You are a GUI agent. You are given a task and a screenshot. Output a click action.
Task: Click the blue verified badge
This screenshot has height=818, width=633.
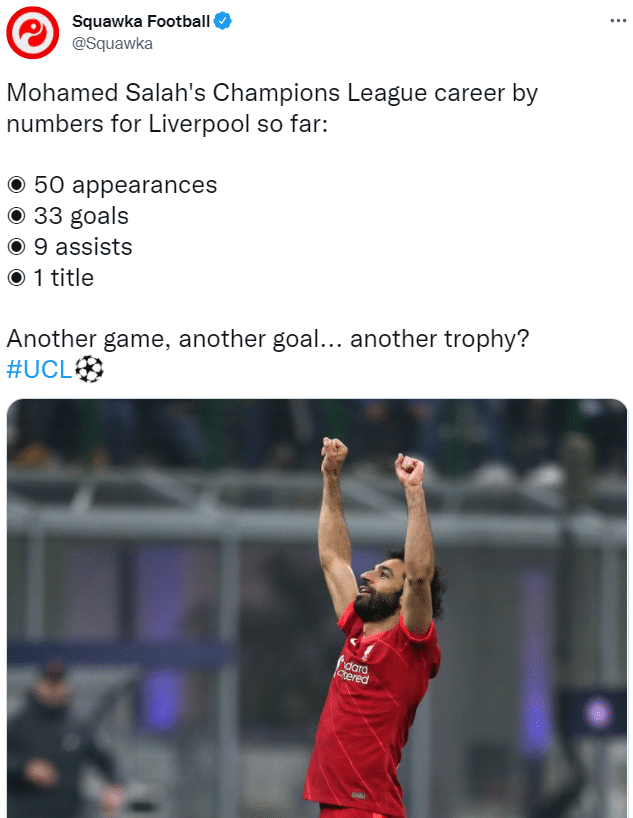223,21
